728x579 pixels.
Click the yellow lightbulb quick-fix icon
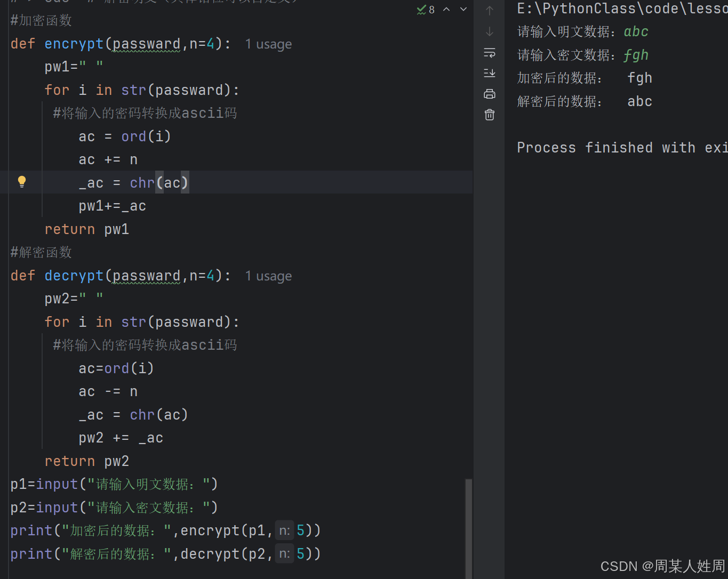(22, 181)
